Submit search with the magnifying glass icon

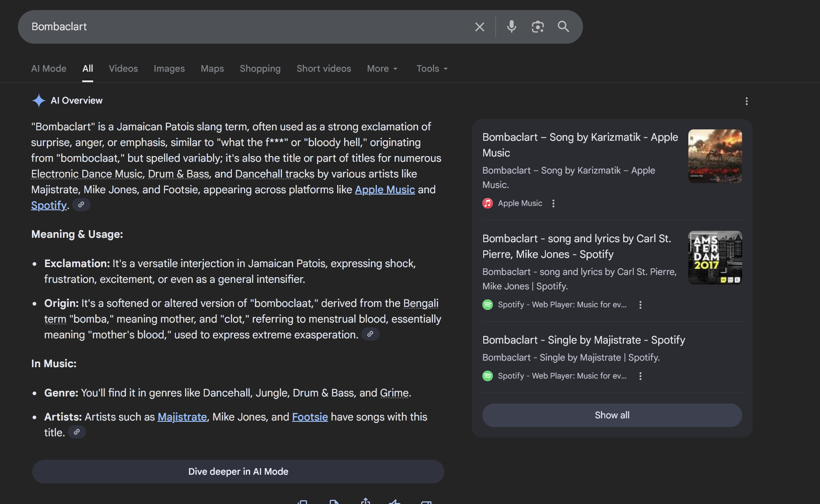(x=563, y=27)
